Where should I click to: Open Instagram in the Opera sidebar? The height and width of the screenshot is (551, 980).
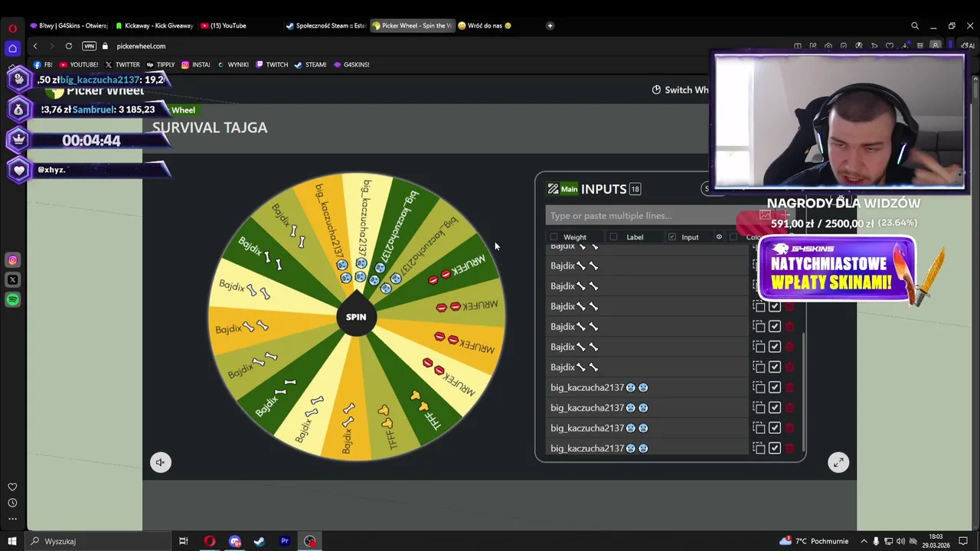(x=12, y=260)
